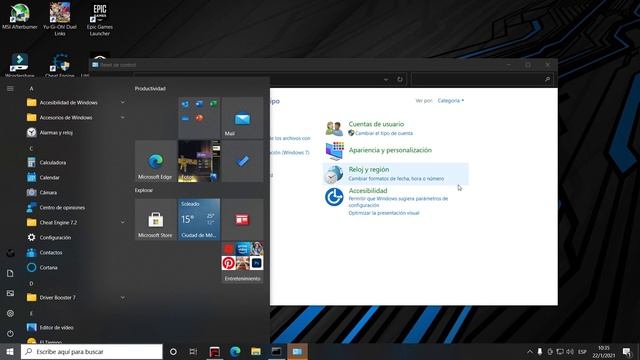Click user account avatar in Start sidebar
Screen dimensions: 640x360
tap(10, 253)
